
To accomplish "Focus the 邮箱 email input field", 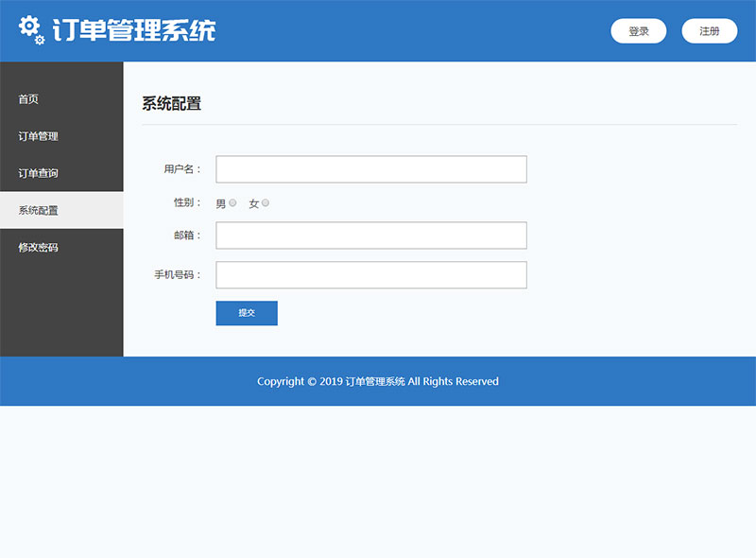I will coord(371,235).
